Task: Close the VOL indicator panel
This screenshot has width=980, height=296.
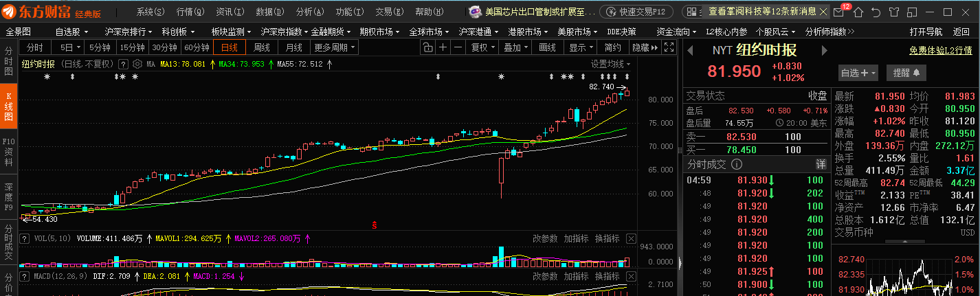Action: tap(632, 239)
